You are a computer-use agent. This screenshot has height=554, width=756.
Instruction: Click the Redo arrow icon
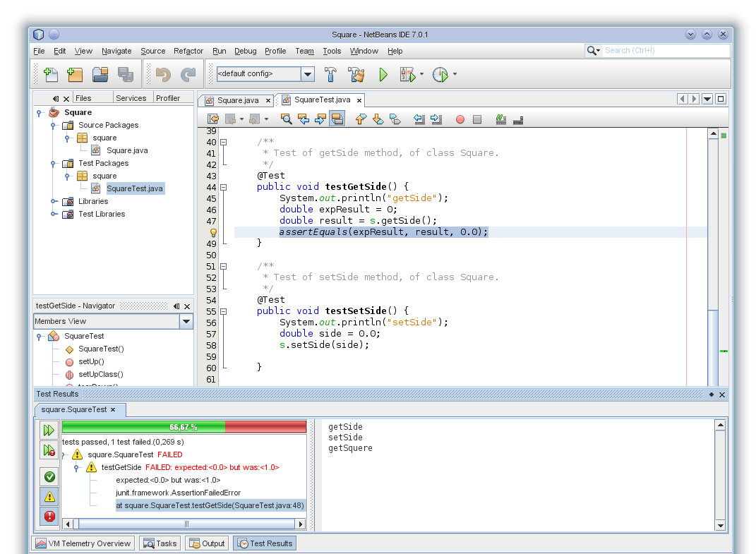pos(188,74)
